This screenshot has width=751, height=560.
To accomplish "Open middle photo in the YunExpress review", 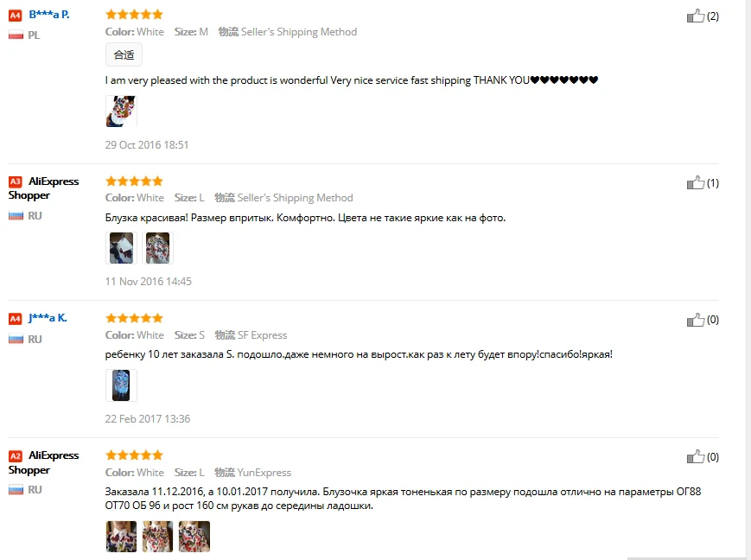I will tap(157, 537).
